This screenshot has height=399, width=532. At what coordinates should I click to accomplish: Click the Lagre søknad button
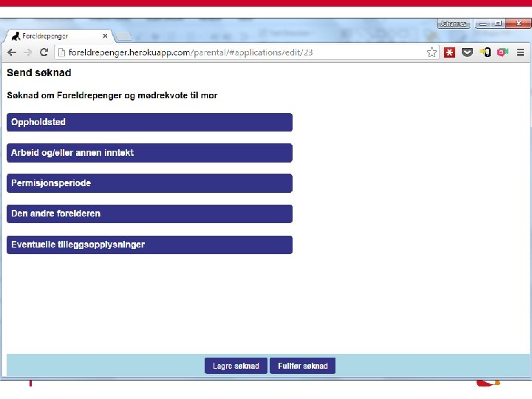click(236, 366)
